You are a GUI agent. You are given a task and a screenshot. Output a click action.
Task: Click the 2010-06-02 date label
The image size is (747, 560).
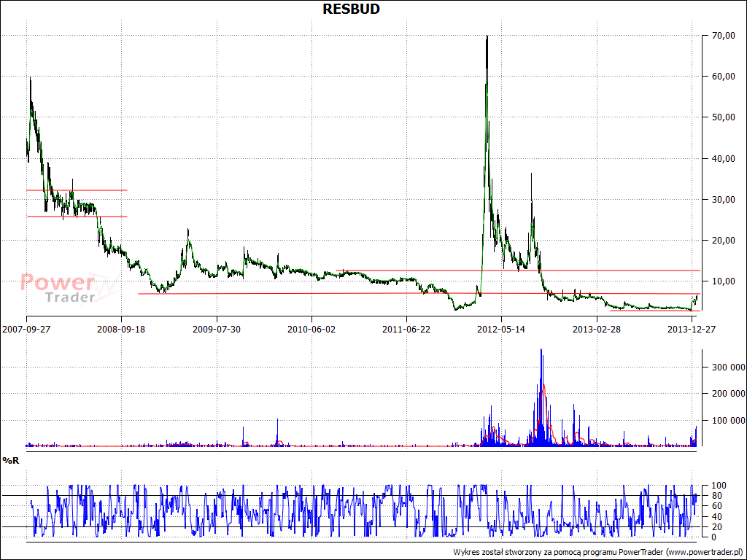[311, 329]
